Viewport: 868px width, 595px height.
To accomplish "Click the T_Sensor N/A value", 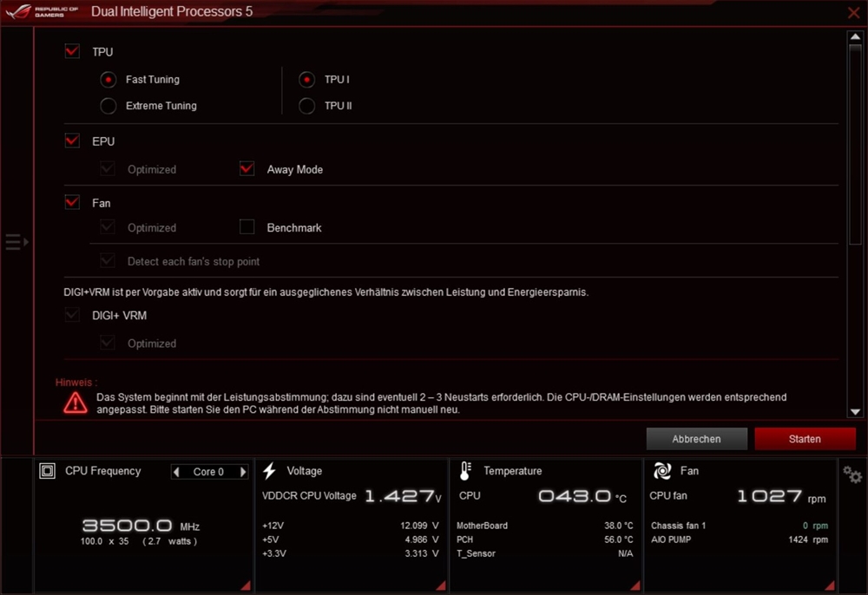I will (626, 553).
